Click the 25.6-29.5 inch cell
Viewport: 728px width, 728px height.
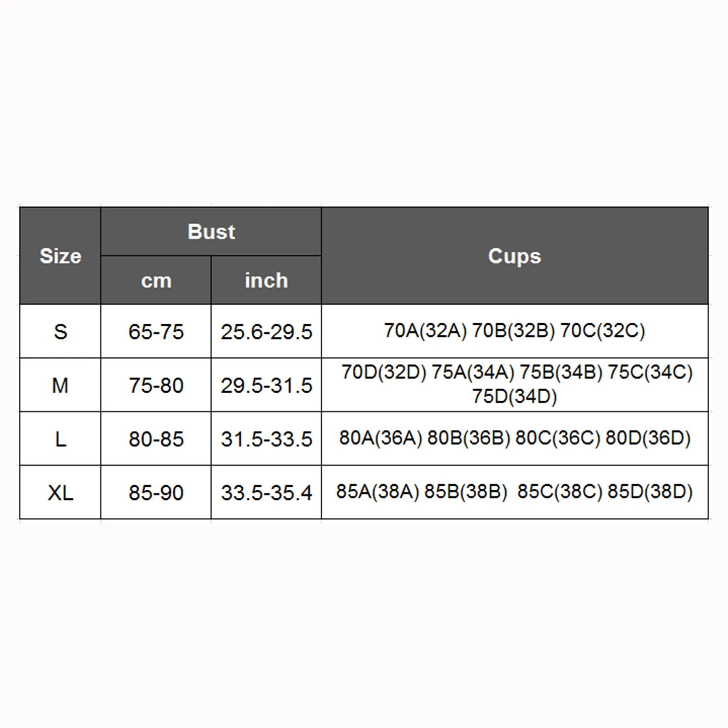[266, 331]
